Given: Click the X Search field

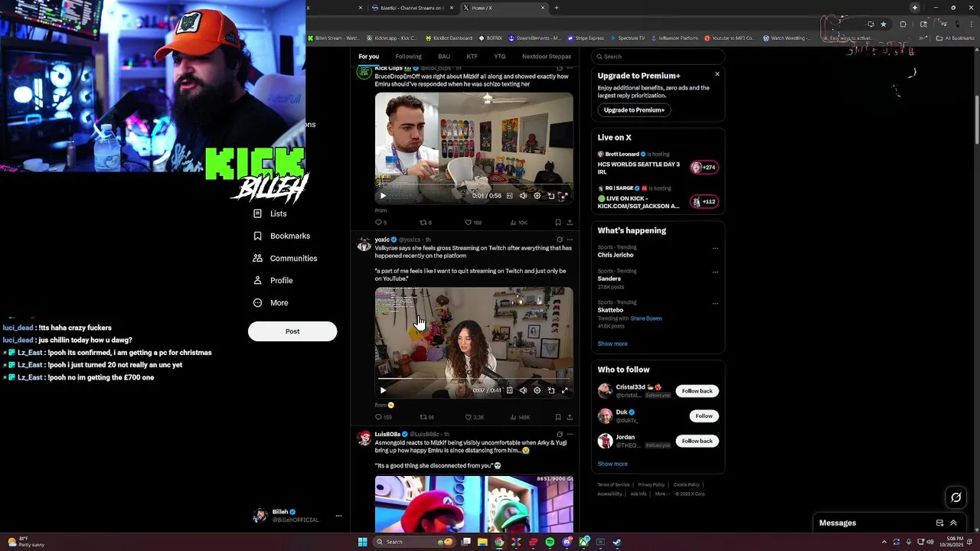Looking at the screenshot, I should pyautogui.click(x=658, y=57).
